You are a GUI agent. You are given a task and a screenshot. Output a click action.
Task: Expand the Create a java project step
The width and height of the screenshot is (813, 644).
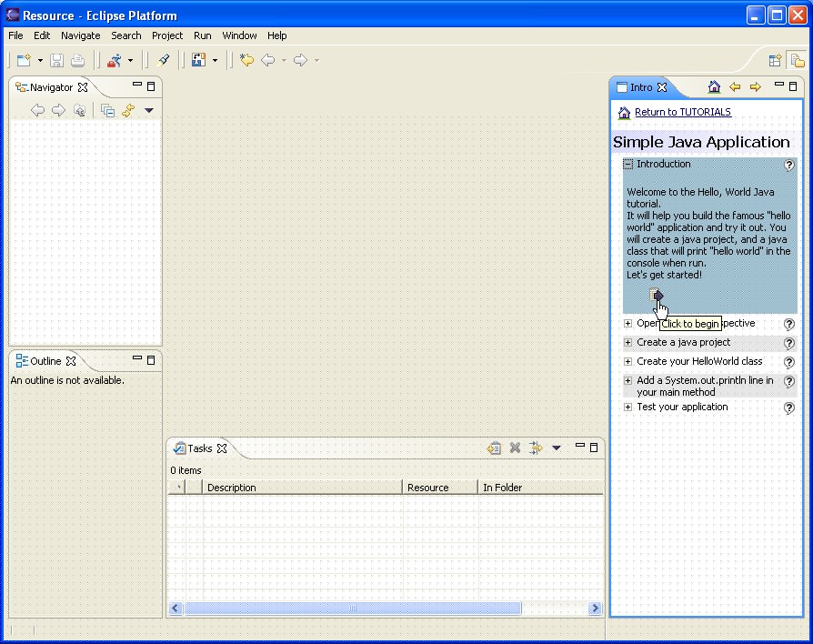pyautogui.click(x=627, y=343)
